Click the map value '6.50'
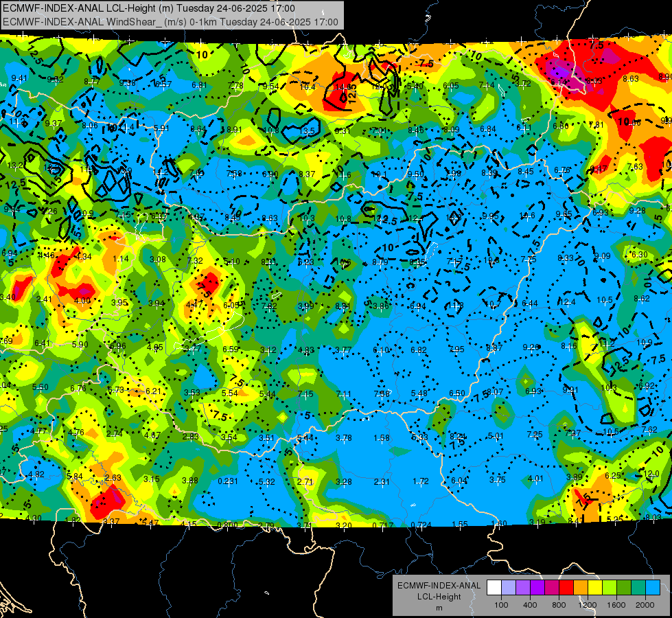This screenshot has height=618, width=672. click(x=457, y=393)
